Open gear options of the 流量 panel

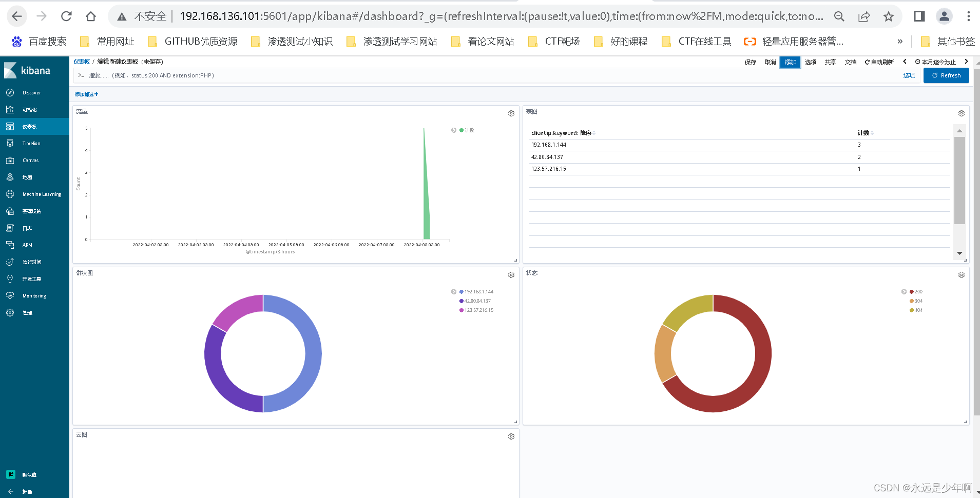(x=511, y=113)
